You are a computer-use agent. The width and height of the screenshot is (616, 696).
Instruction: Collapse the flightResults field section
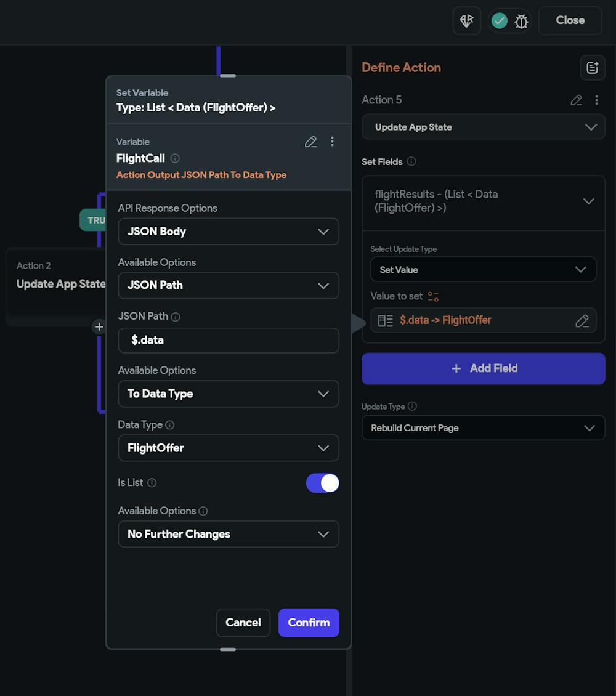click(x=588, y=201)
